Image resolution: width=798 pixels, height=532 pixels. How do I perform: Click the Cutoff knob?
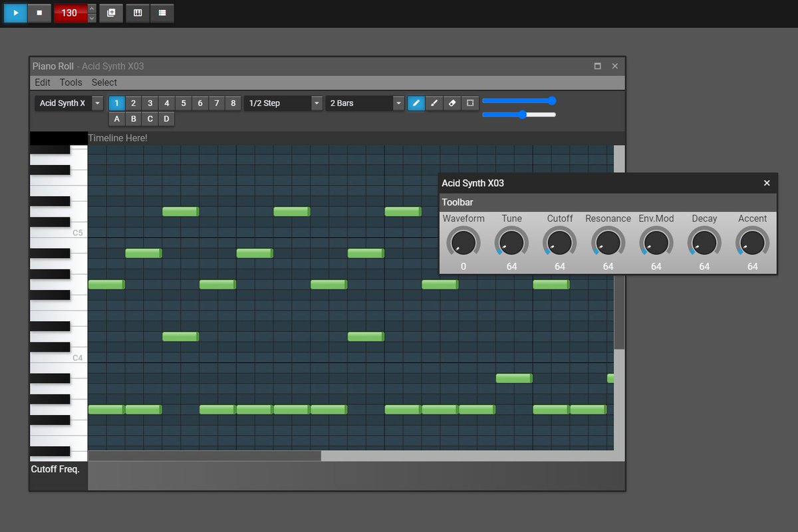(560, 243)
